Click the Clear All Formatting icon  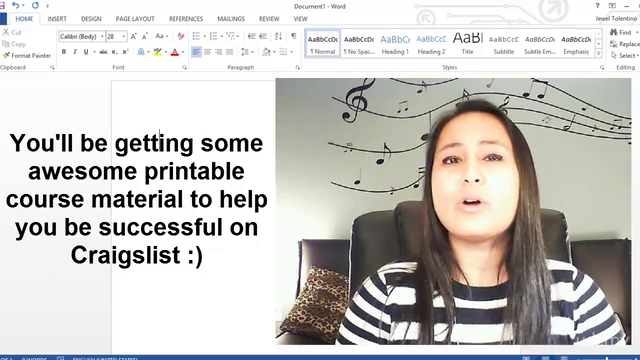(180, 36)
